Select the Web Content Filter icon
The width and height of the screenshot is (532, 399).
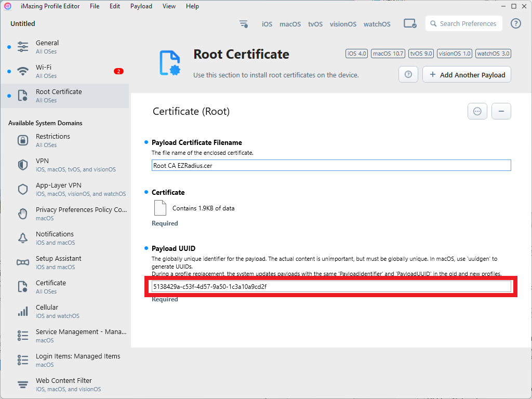pos(23,385)
